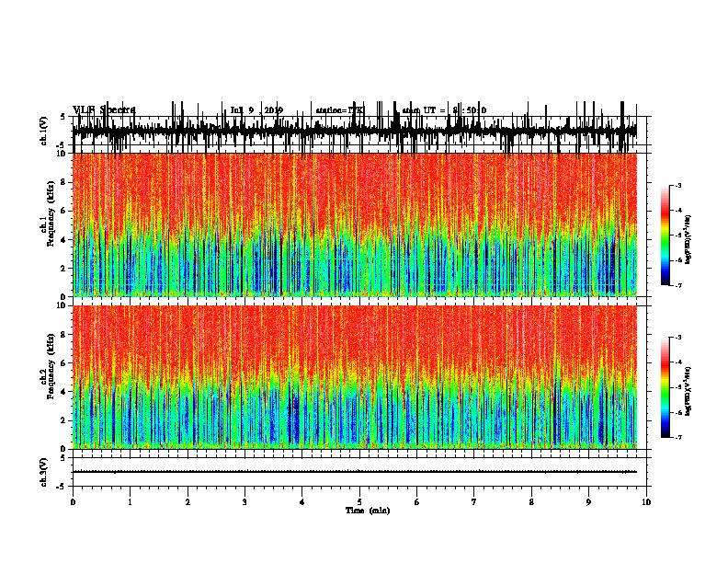The width and height of the screenshot is (728, 563).
Task: Click the ch.1 spectrogram '2' kHz tick label
Action: (64, 269)
